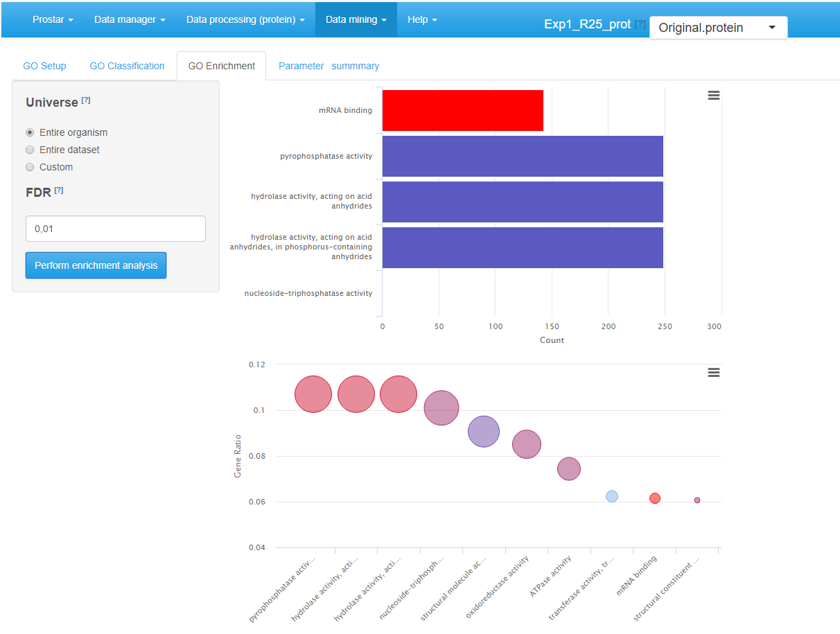Image resolution: width=840 pixels, height=634 pixels.
Task: Select the Entire dataset radio option
Action: point(30,150)
